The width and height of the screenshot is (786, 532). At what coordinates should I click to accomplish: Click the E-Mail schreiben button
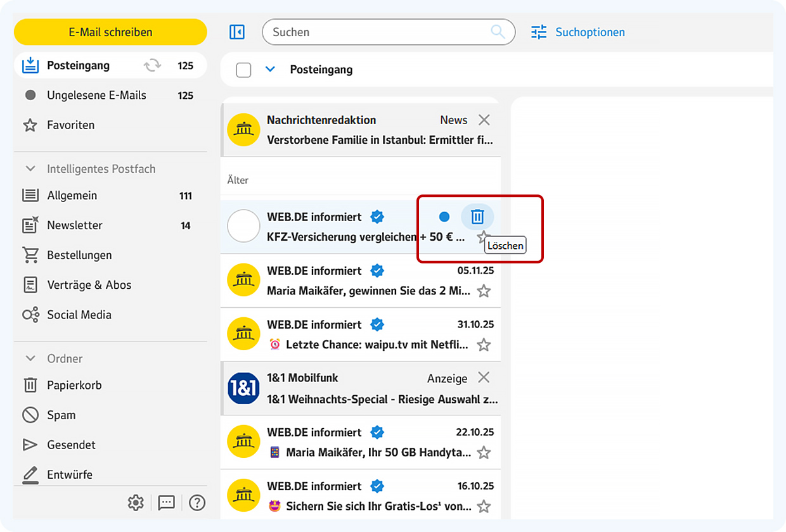tap(110, 32)
